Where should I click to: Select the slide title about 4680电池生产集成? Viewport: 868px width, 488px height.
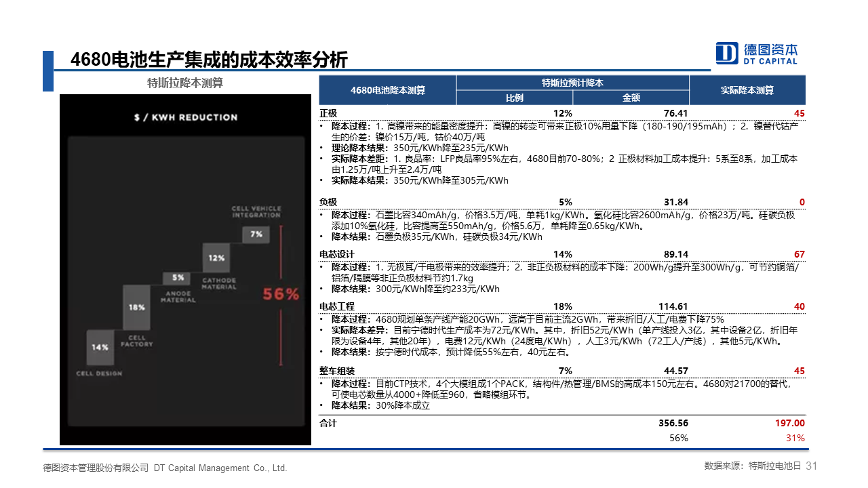click(x=209, y=60)
